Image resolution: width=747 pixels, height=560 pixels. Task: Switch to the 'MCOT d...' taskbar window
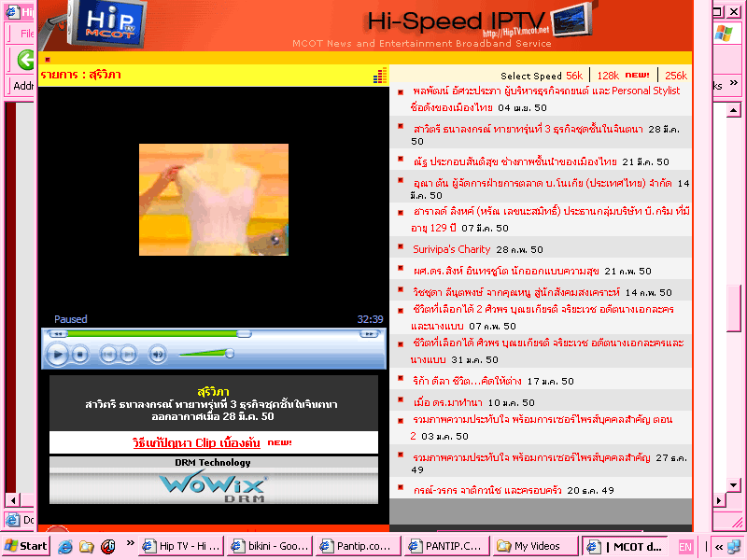pos(625,546)
